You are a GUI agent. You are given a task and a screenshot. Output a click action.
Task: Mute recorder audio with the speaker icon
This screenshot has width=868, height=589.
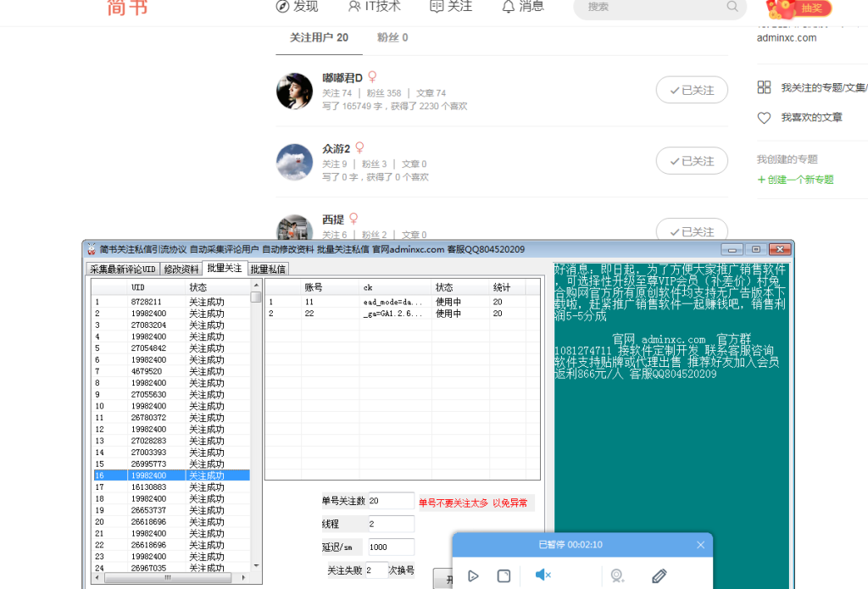[x=542, y=575]
